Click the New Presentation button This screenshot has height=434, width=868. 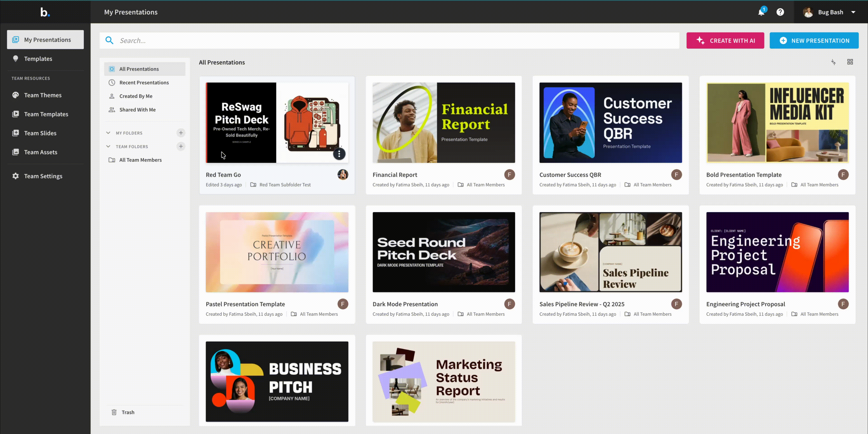(814, 41)
